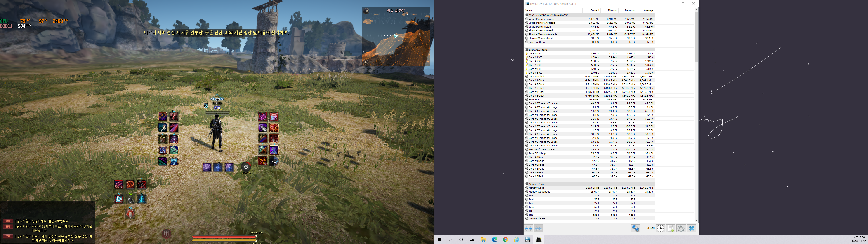
Task: Select the Core #4 Clock row
Action: 590,92
